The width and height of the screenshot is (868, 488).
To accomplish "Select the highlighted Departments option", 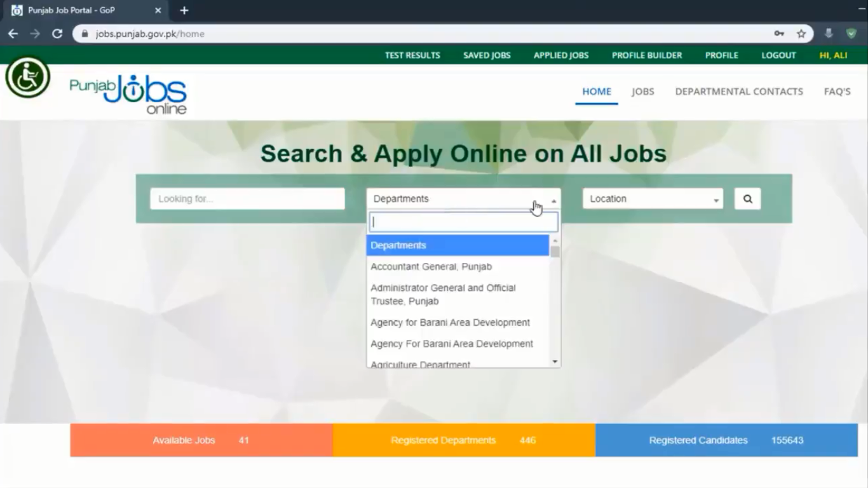I will (x=458, y=245).
